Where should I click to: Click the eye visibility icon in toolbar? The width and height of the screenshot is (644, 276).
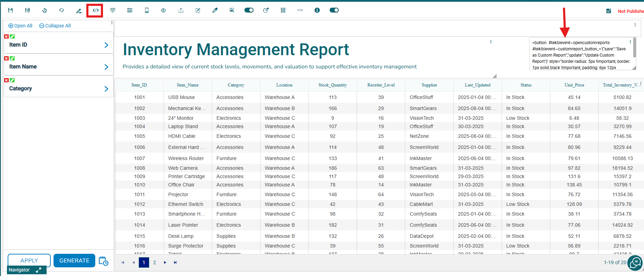[x=163, y=10]
